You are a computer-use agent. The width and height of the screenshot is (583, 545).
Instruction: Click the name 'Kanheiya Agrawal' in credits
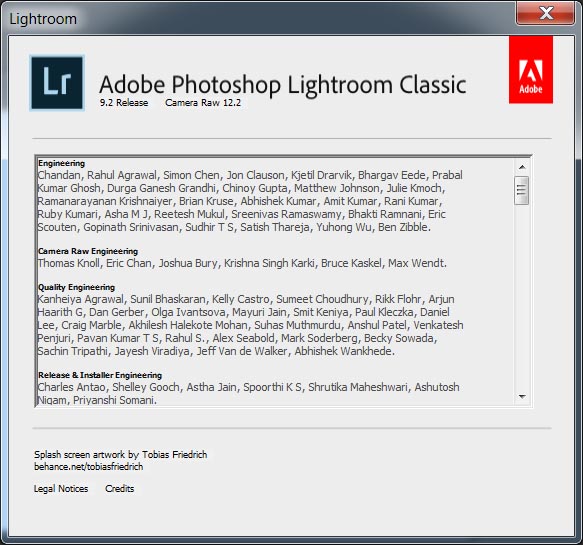tap(81, 299)
